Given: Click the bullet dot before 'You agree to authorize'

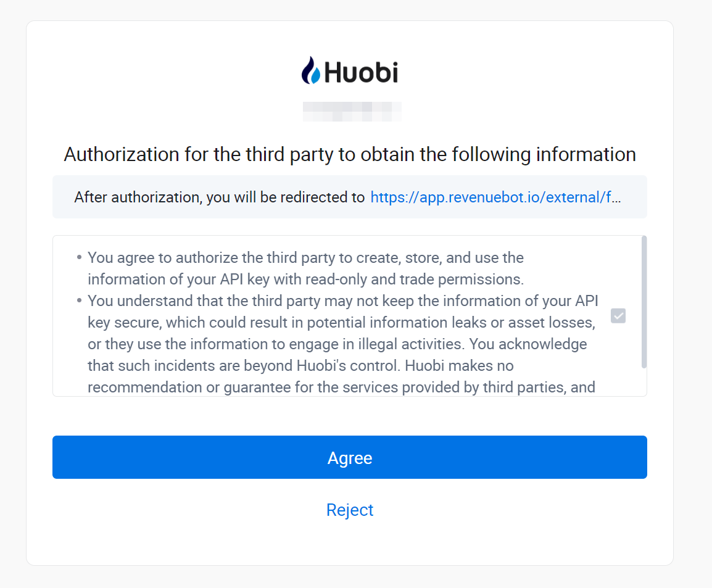Looking at the screenshot, I should [x=80, y=257].
